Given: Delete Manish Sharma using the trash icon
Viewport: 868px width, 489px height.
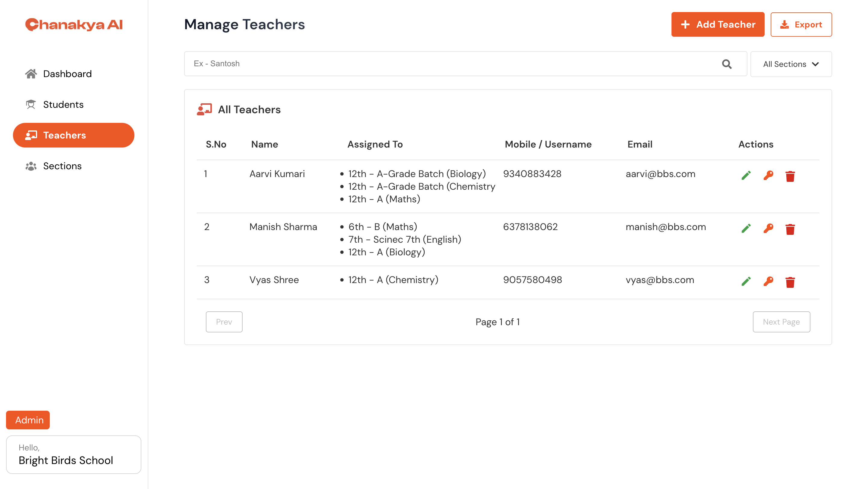Looking at the screenshot, I should pos(790,229).
